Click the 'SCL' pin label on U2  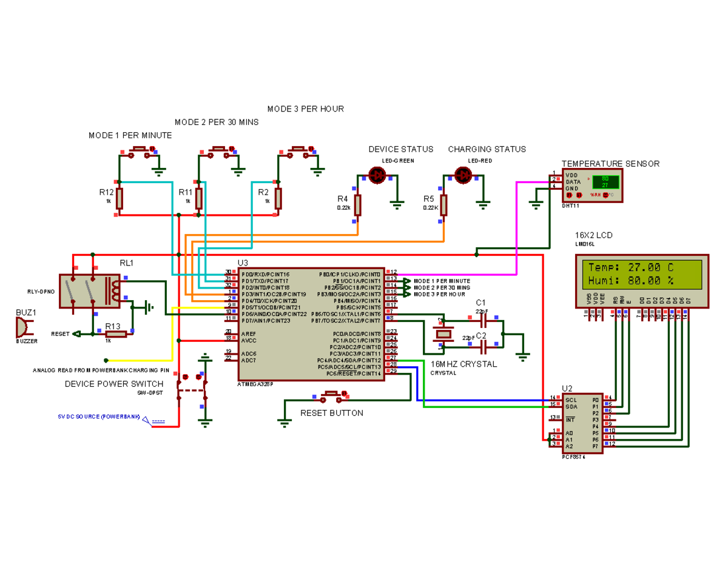coord(570,400)
